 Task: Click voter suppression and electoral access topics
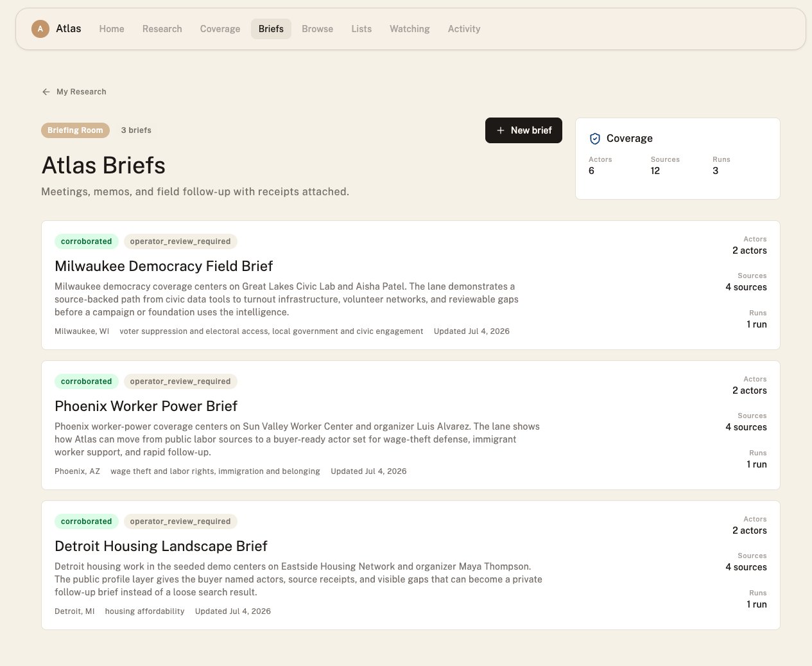click(x=272, y=331)
